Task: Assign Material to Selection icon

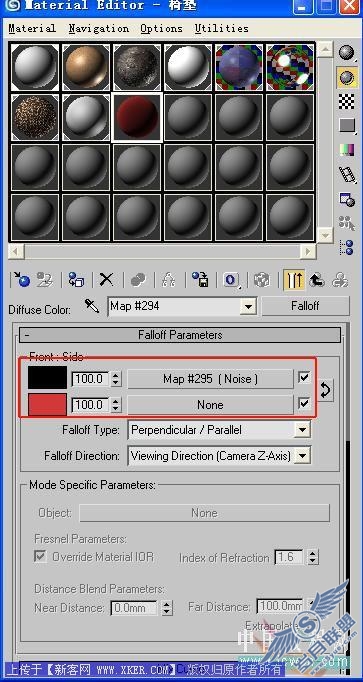Action: pyautogui.click(x=76, y=279)
